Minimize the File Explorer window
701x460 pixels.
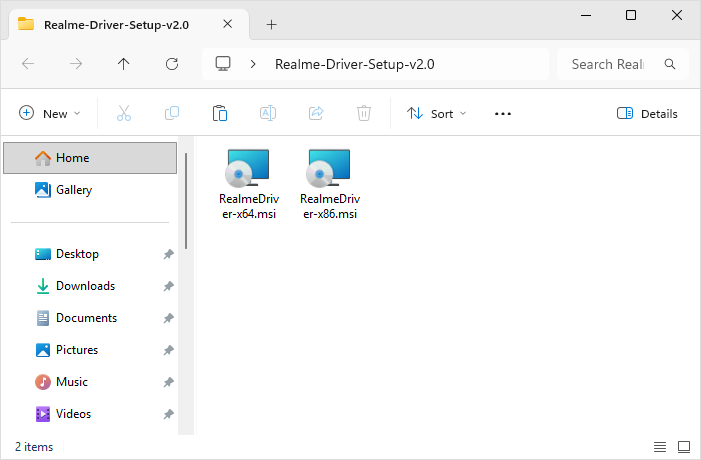(586, 15)
